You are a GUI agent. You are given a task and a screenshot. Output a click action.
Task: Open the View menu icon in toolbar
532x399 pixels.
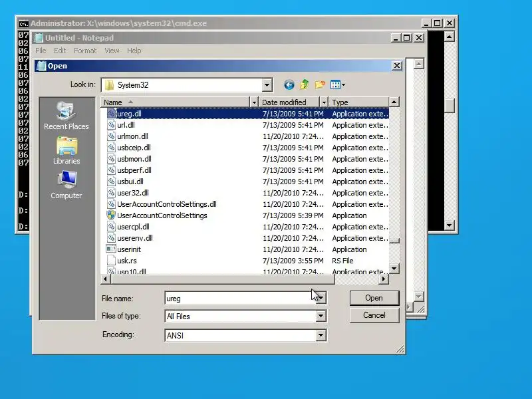[x=335, y=85]
